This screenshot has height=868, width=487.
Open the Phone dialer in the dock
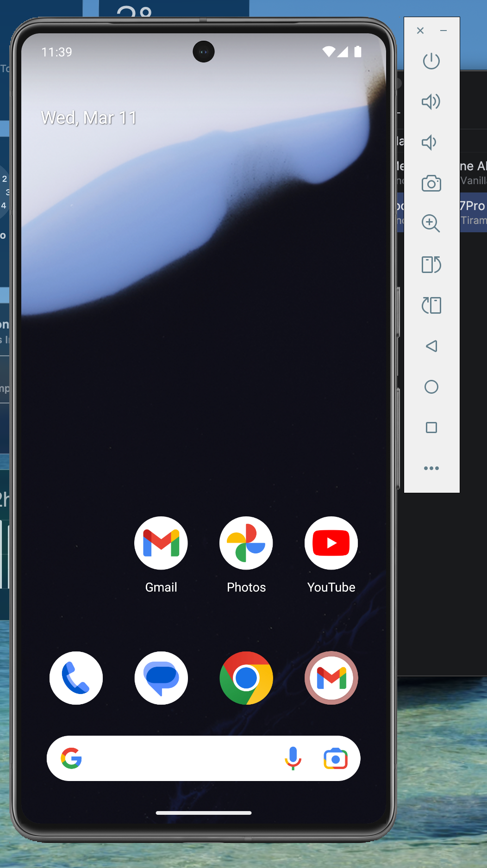[x=76, y=678]
